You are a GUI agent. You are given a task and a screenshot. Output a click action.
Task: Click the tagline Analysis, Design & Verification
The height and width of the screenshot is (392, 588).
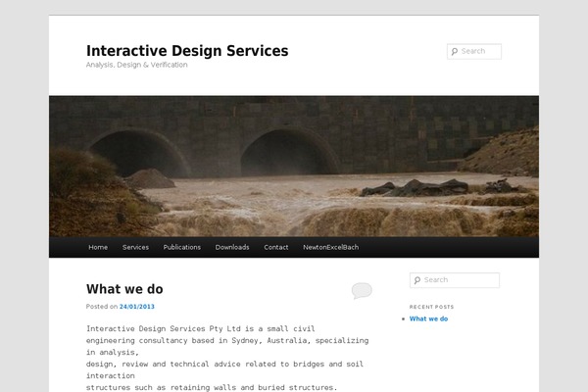pos(136,65)
